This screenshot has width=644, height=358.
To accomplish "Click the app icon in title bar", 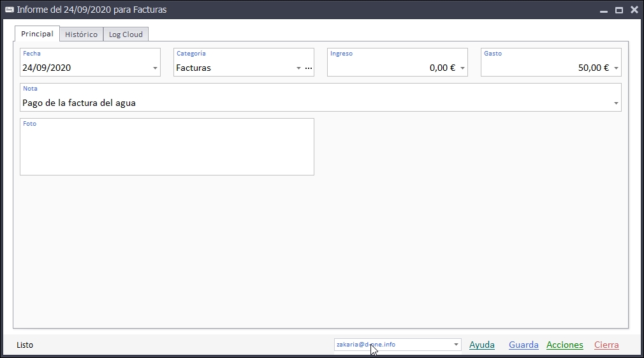I will pos(10,10).
